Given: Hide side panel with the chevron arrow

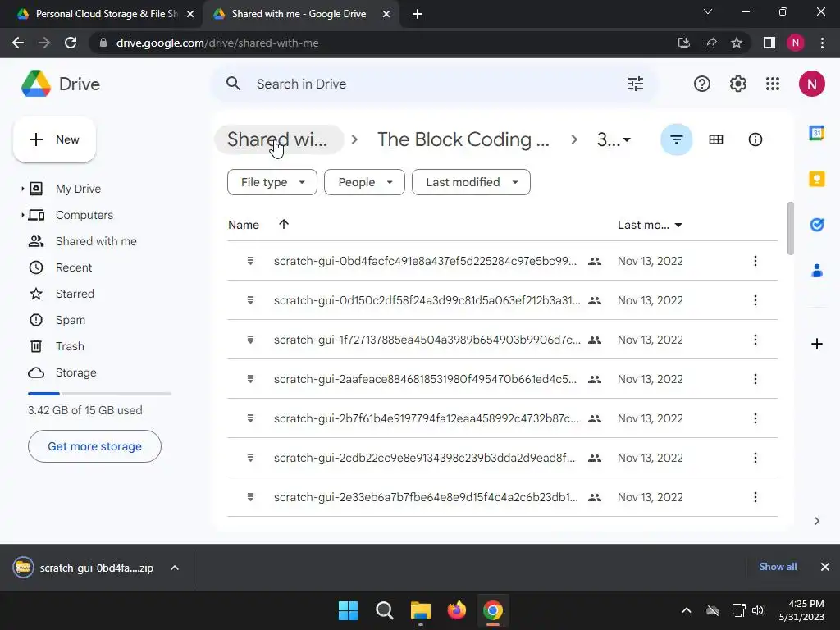Looking at the screenshot, I should (816, 521).
